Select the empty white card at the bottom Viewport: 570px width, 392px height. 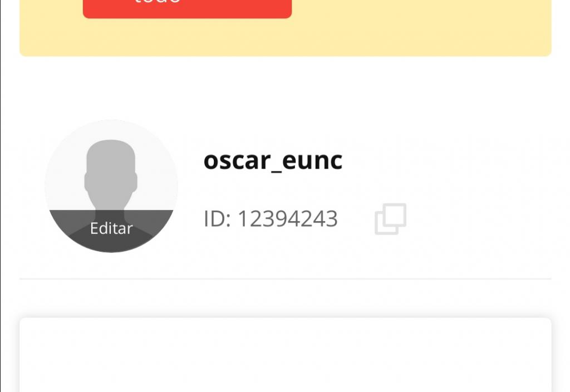286,355
